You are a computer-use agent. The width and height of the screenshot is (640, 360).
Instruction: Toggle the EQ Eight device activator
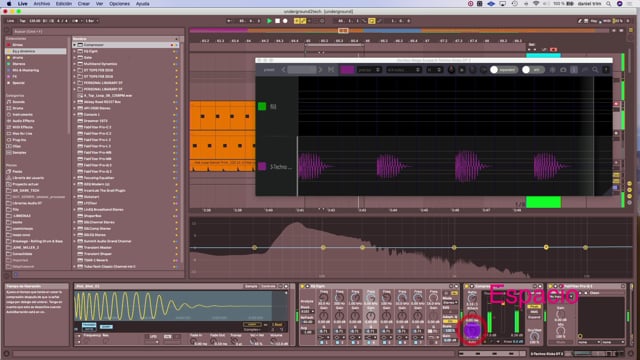click(x=302, y=286)
